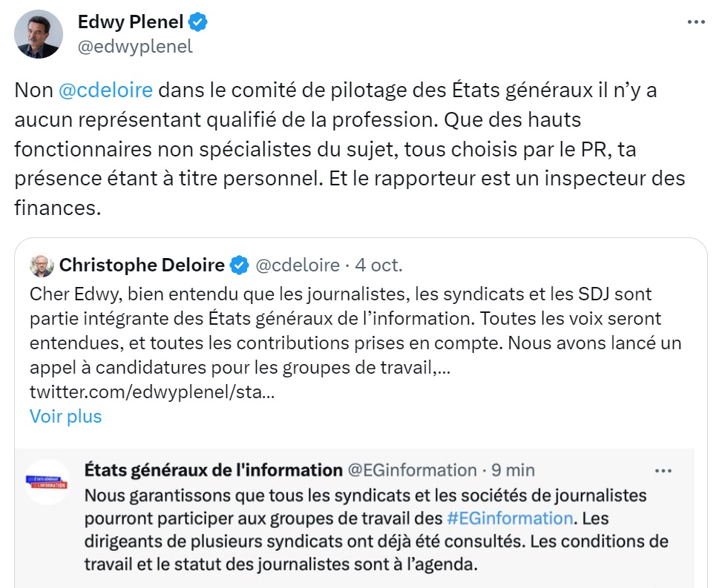722x588 pixels.
Task: Open more options on the EGinformation tweet
Action: tap(662, 470)
